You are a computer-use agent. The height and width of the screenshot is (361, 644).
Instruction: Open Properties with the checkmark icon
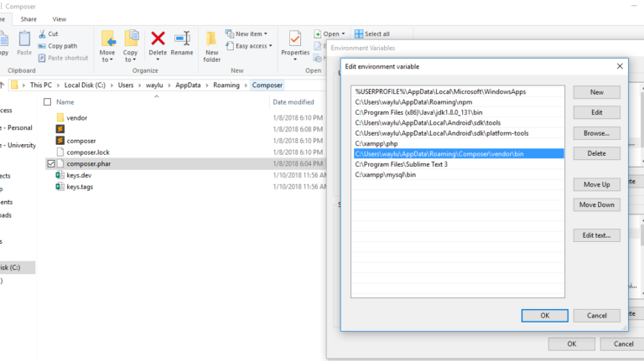(x=295, y=39)
